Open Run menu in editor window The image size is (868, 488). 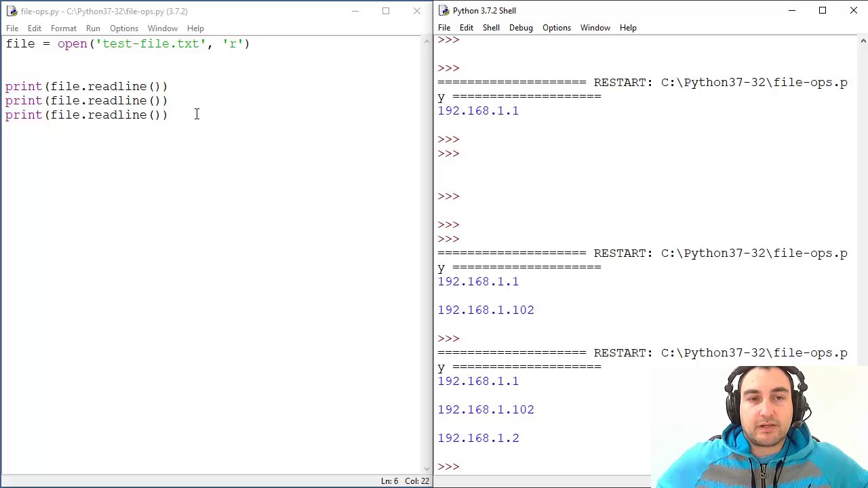pyautogui.click(x=93, y=28)
